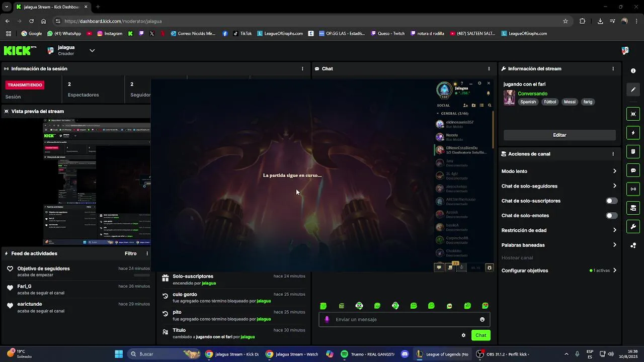Collapse GENERAL friends group in League client
The width and height of the screenshot is (644, 362).
click(452, 114)
